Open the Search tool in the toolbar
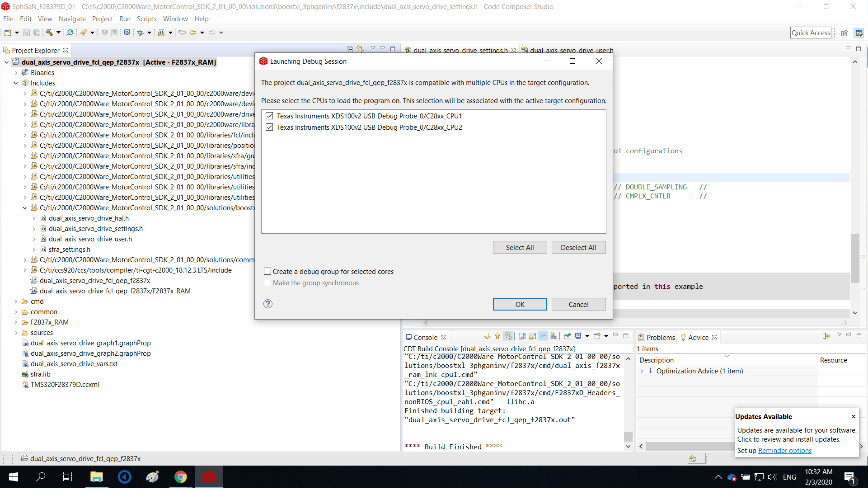This screenshot has height=490, width=868. 70,32
